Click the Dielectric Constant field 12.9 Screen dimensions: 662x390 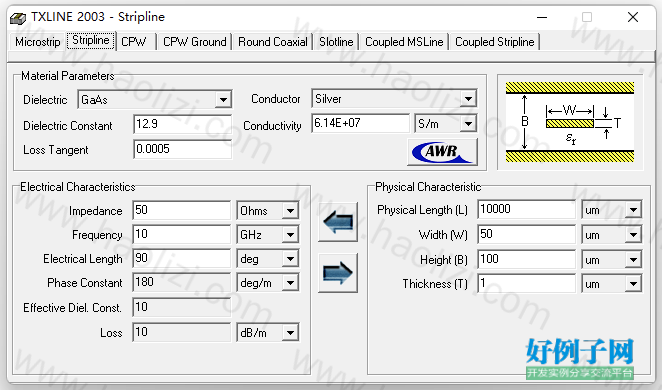click(182, 125)
